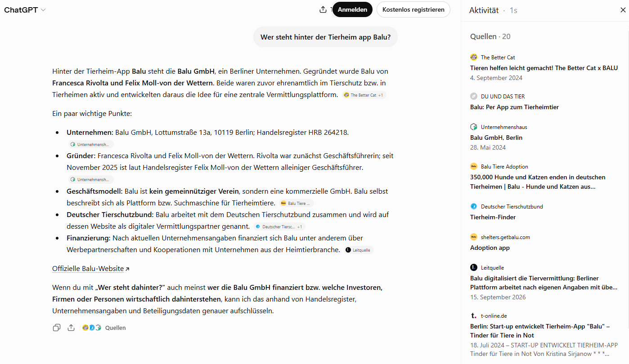629x364 pixels.
Task: Close the Aktivität panel
Action: (x=623, y=10)
